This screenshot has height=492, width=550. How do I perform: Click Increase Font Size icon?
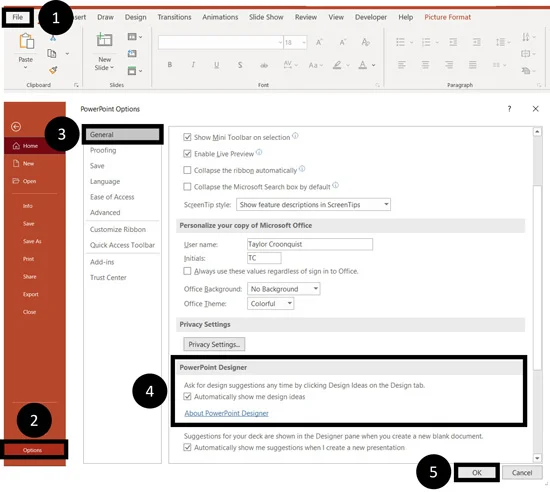click(319, 42)
